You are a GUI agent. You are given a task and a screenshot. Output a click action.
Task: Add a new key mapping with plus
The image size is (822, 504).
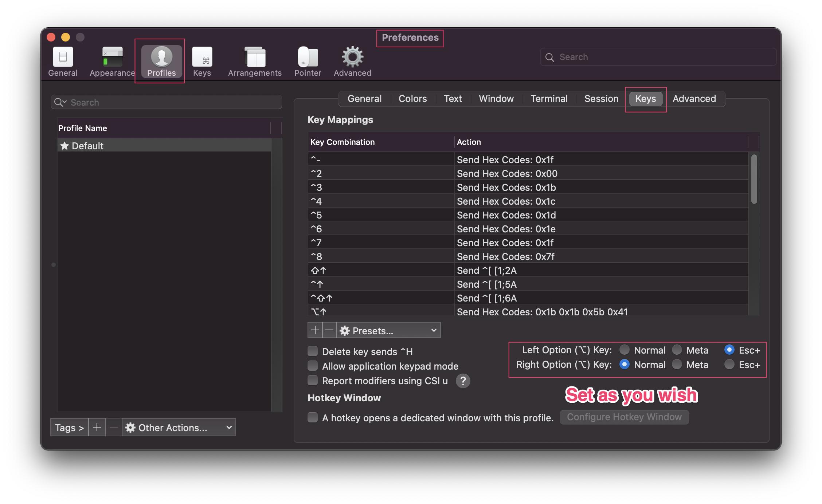[x=315, y=330]
